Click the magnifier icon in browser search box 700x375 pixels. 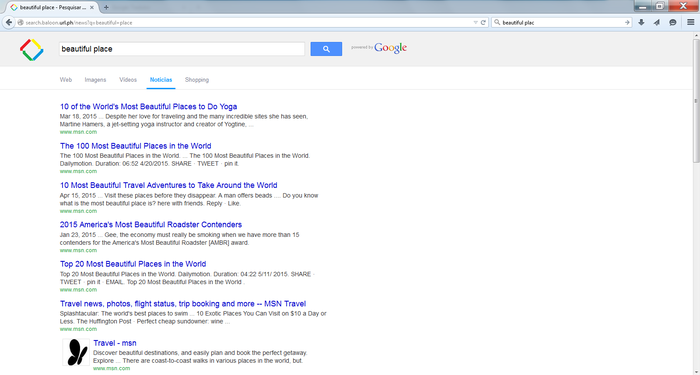coord(497,22)
